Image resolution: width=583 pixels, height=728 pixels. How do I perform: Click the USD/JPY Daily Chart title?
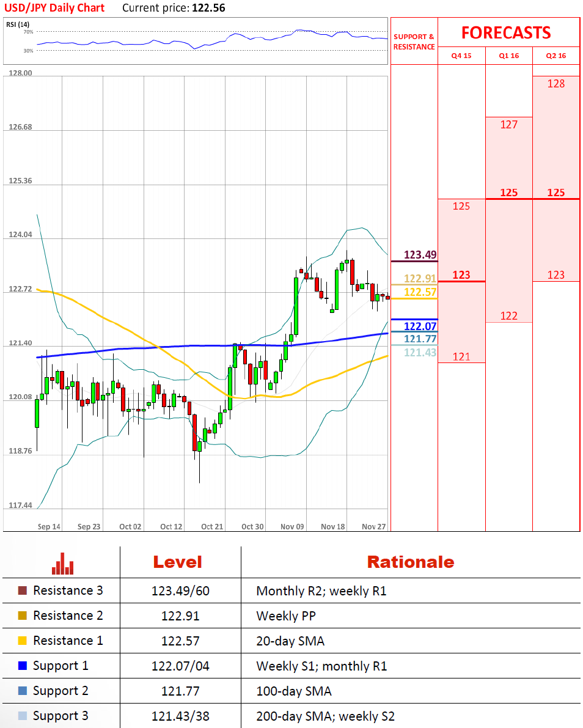(55, 8)
